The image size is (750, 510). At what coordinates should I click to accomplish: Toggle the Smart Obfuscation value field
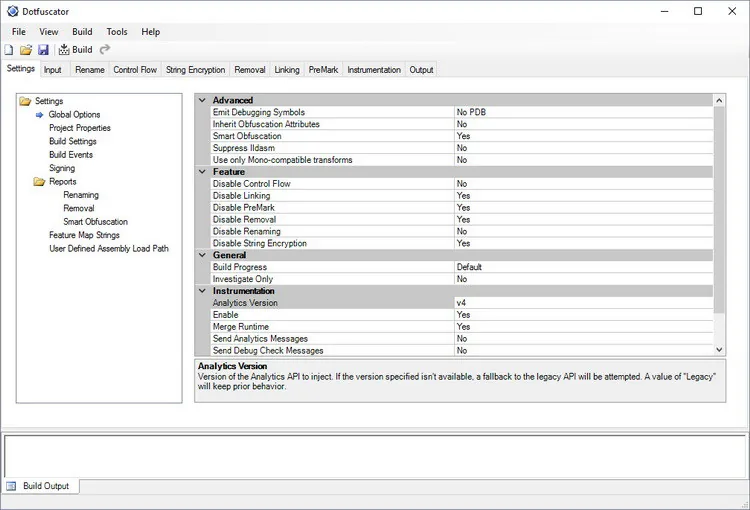click(x=583, y=136)
